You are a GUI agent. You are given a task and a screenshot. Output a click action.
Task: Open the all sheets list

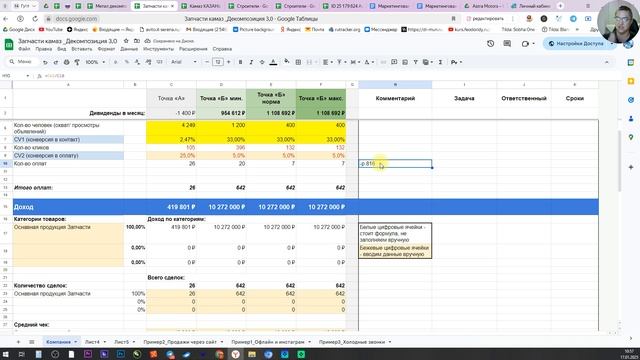pyautogui.click(x=31, y=342)
